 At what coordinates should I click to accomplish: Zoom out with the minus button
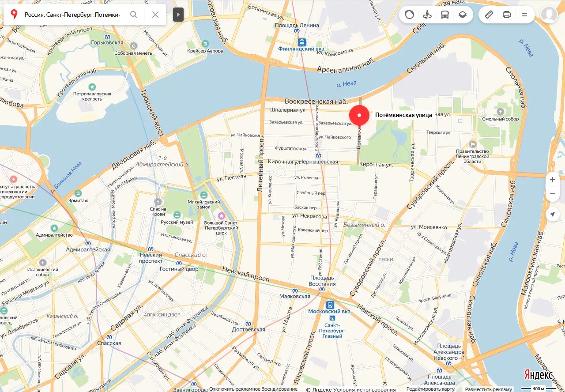point(553,194)
